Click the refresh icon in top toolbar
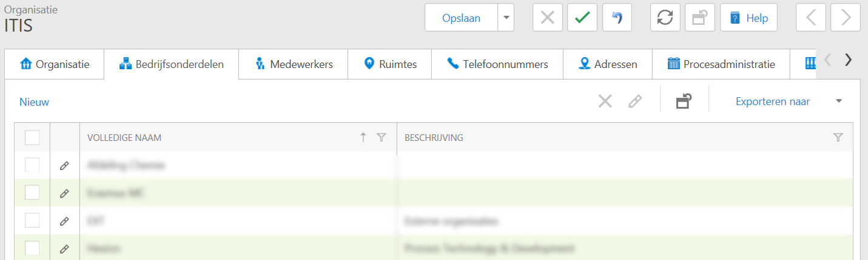Viewport: 868px width, 260px height. [x=665, y=18]
